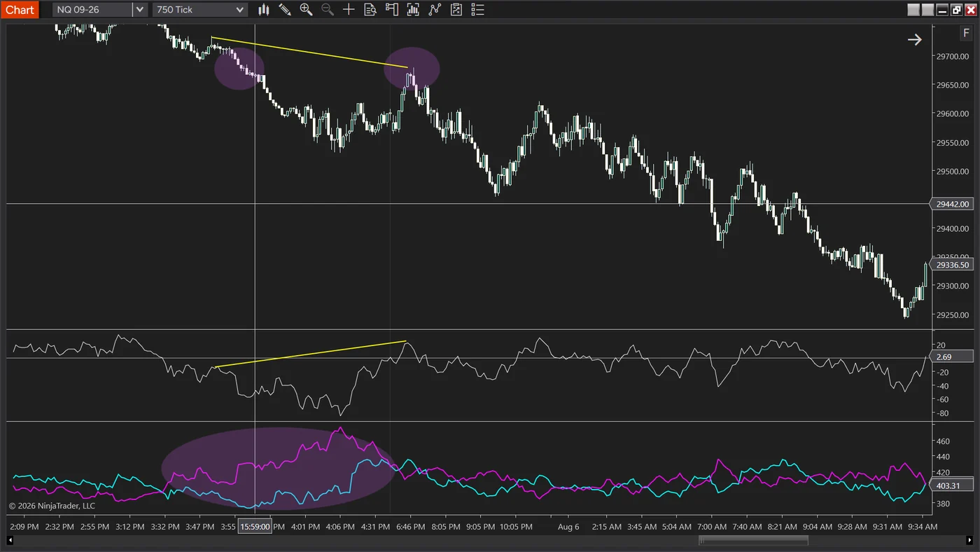The height and width of the screenshot is (552, 980).
Task: Click the Aug 6 date label
Action: [568, 527]
